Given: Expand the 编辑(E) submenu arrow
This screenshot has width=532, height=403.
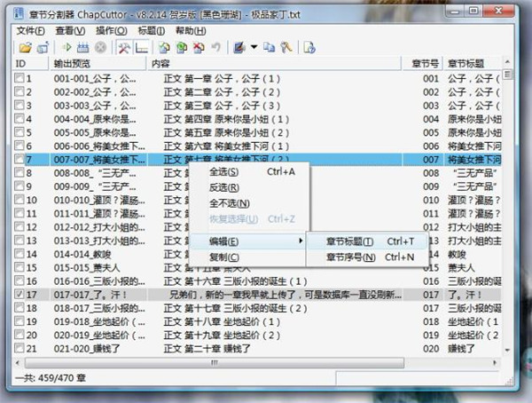Looking at the screenshot, I should [301, 241].
